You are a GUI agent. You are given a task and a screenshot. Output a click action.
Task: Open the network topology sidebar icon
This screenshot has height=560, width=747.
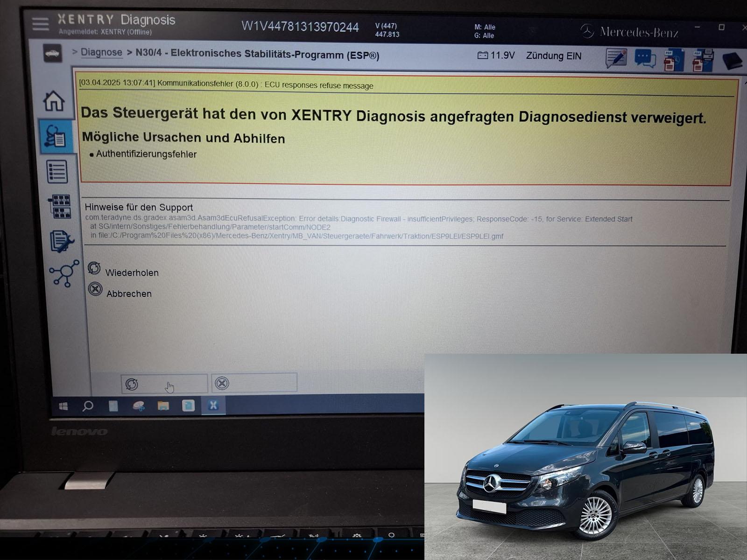point(63,273)
